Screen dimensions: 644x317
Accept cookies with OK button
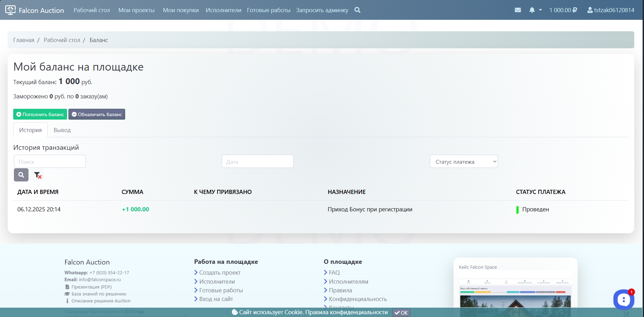[x=401, y=312]
